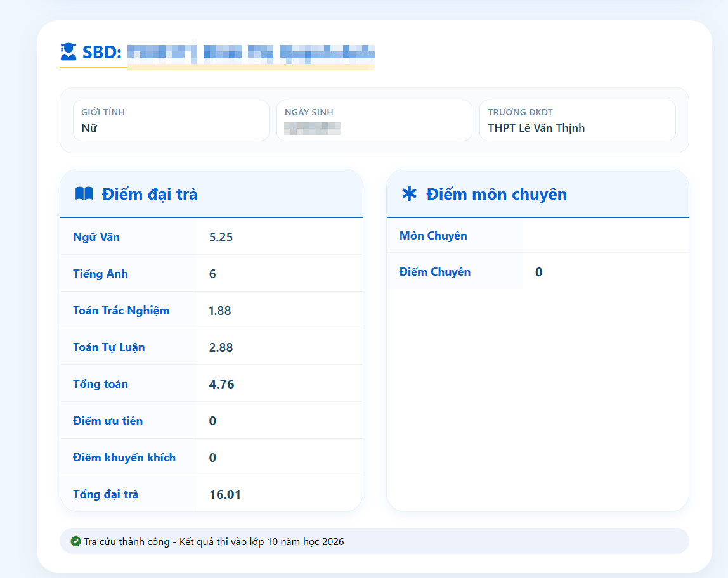Select the Điểm đại trà heading
This screenshot has height=578, width=728.
(x=150, y=194)
